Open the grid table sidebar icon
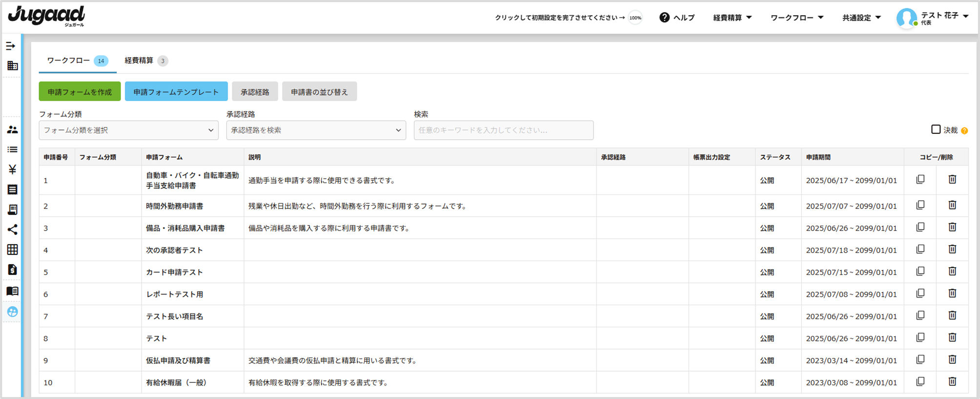 click(13, 250)
